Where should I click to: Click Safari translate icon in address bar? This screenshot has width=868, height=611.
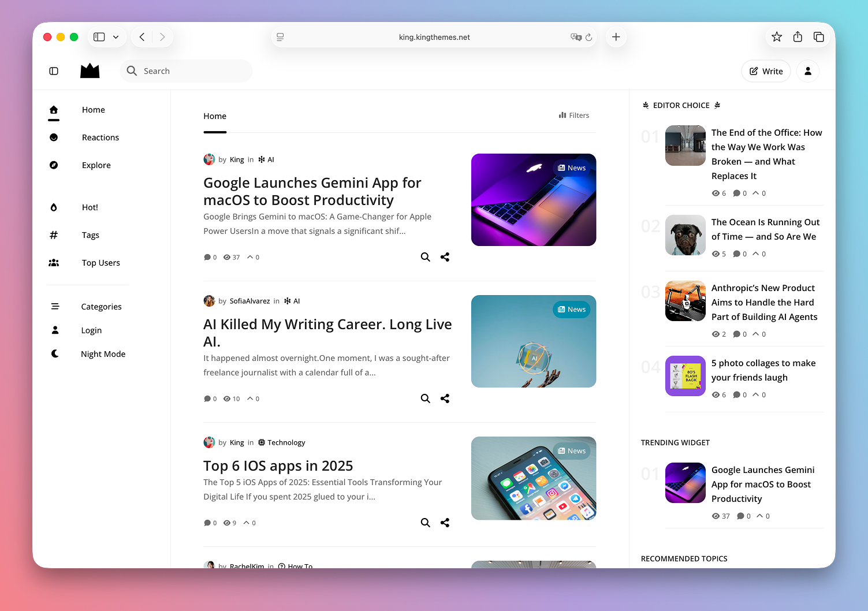tap(576, 37)
